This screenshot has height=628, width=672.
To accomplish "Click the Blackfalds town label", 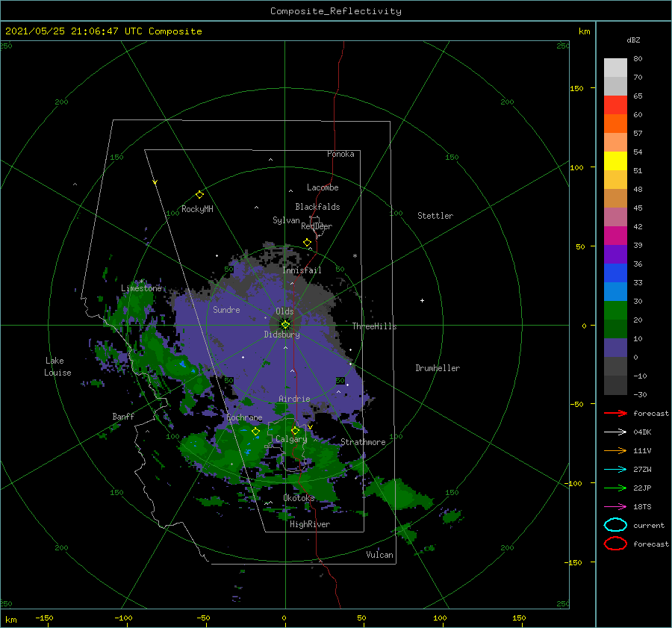I will (x=317, y=207).
